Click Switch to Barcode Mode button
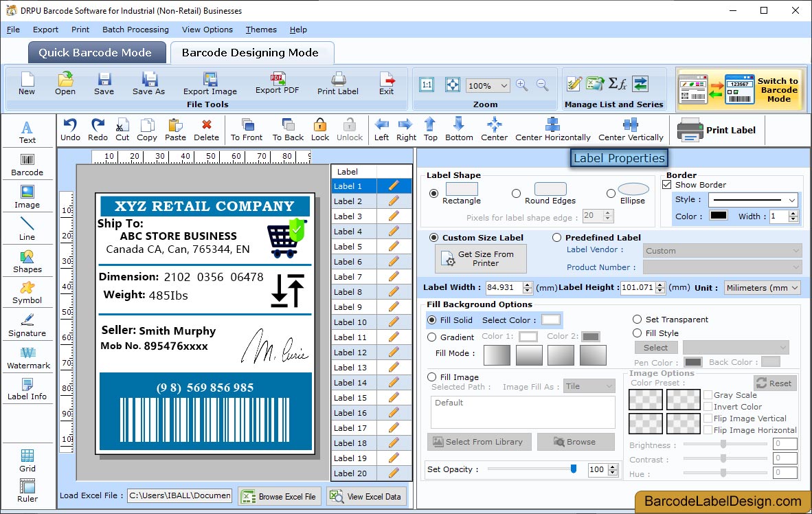 pos(741,89)
